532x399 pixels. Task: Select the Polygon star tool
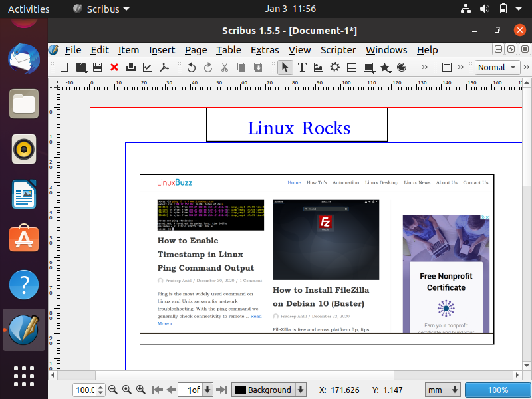click(x=386, y=68)
